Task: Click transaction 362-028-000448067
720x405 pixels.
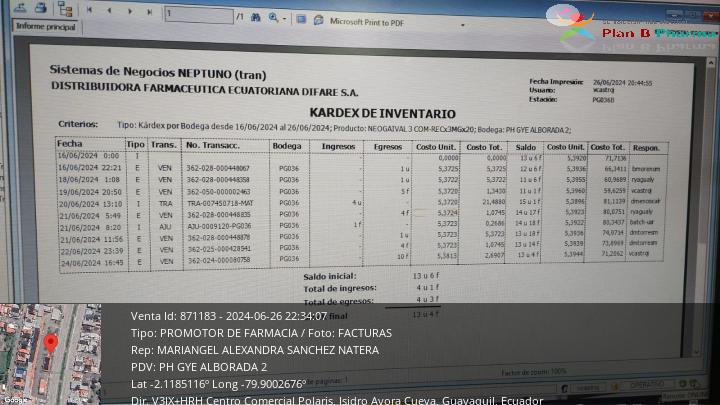Action: coord(218,169)
